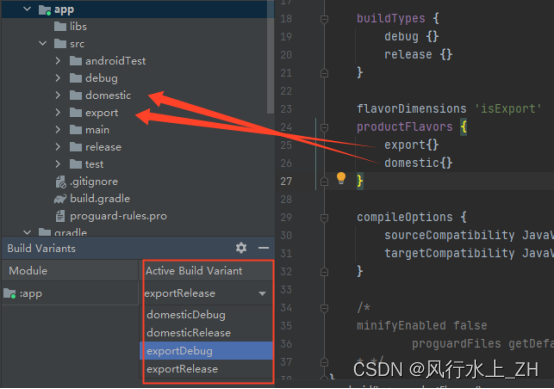
Task: Click the androidTest folder icon
Action: coord(76,61)
